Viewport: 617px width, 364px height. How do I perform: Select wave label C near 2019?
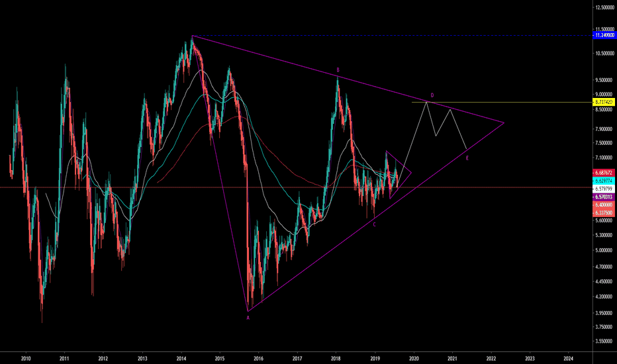374,225
